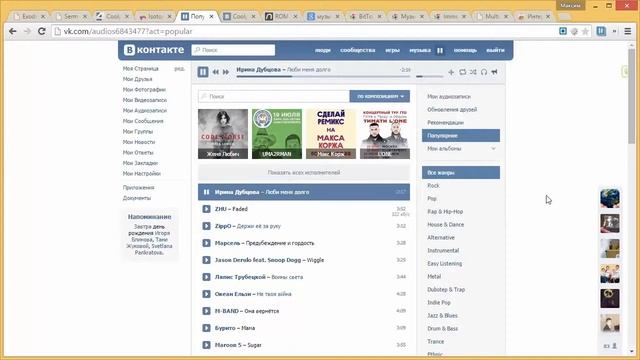640x360 pixels.
Task: Play Jason Derulo feat. Snoop Dogg – Wiggle
Action: tap(207, 260)
